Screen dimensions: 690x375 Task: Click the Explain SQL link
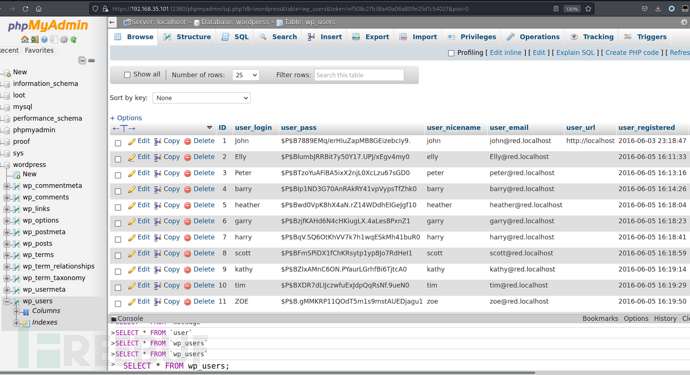coord(575,52)
